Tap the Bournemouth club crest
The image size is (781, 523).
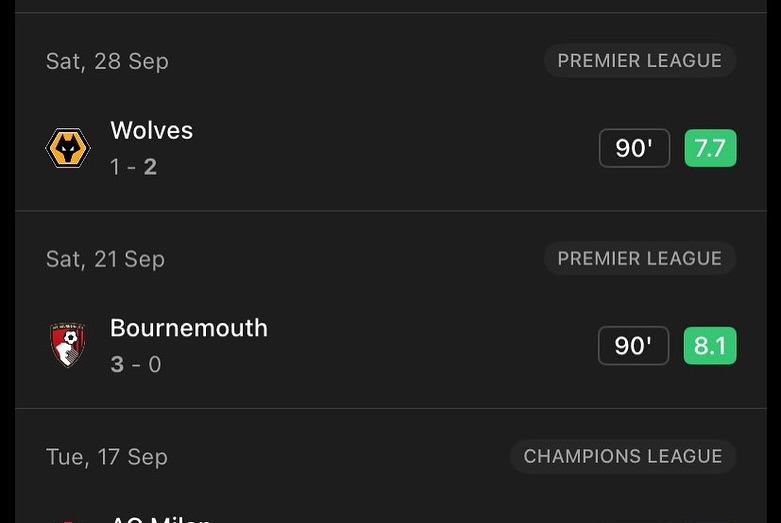tap(68, 345)
